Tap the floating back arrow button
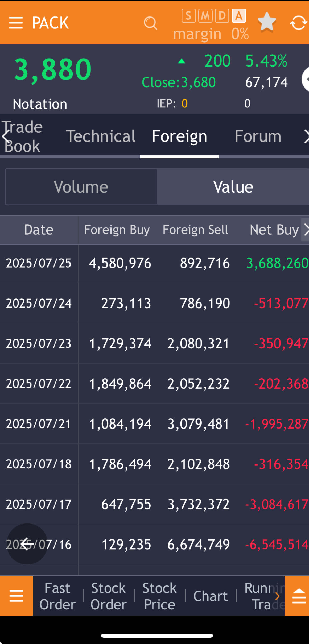 [27, 544]
